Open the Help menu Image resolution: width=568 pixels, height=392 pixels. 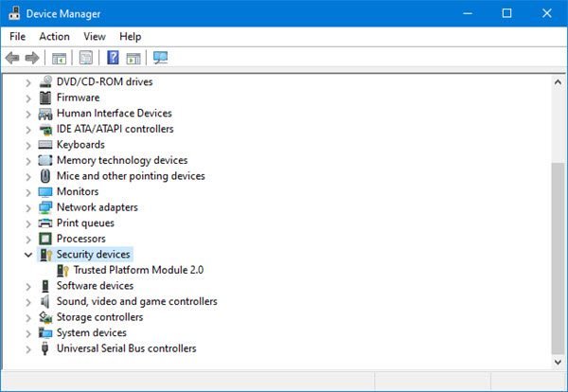(131, 36)
